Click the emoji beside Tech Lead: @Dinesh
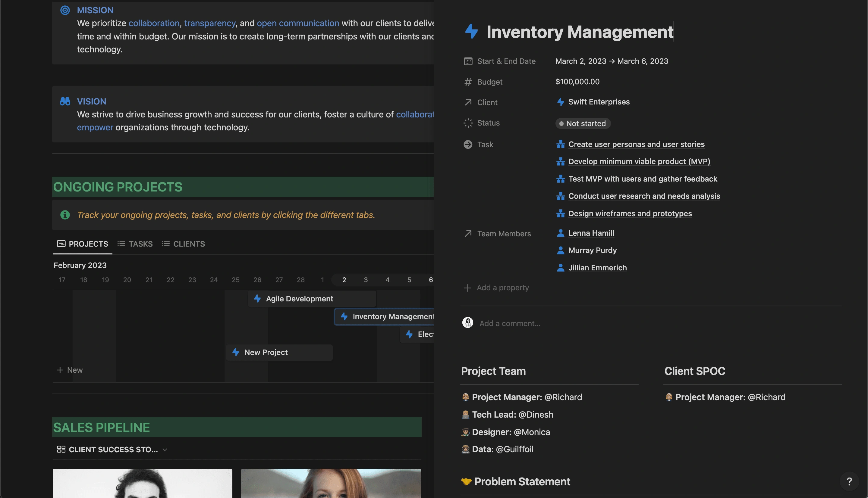Screen dimensions: 868x498 pyautogui.click(x=465, y=415)
